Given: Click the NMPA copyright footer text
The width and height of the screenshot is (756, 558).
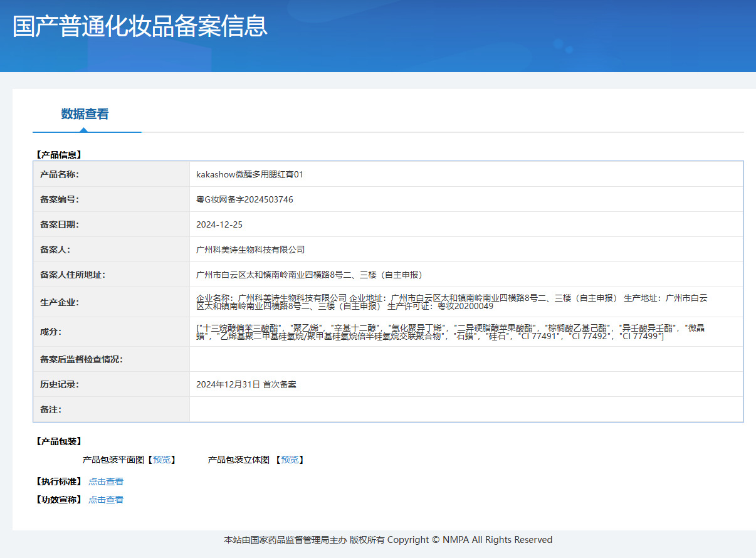Looking at the screenshot, I should coord(389,540).
